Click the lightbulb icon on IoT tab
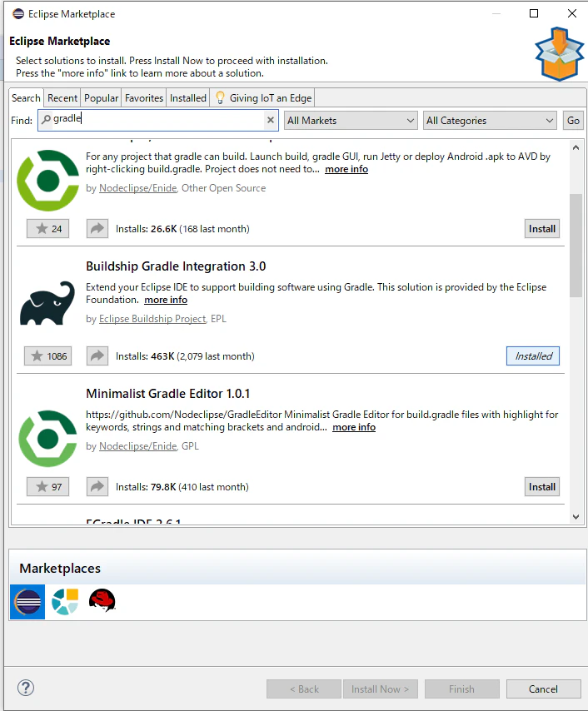 point(220,98)
